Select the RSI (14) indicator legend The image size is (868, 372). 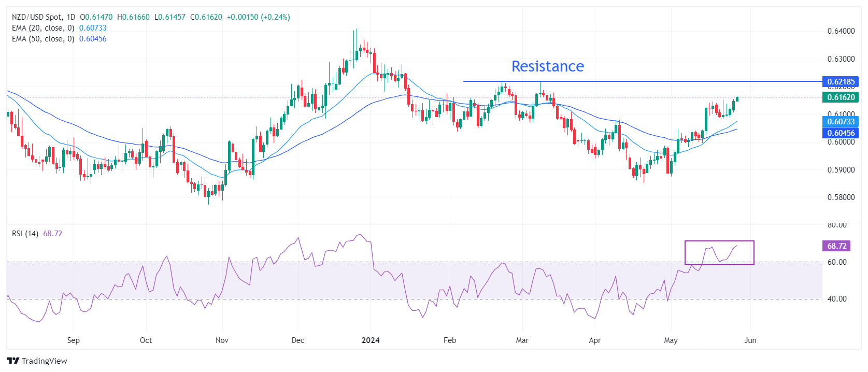click(25, 234)
